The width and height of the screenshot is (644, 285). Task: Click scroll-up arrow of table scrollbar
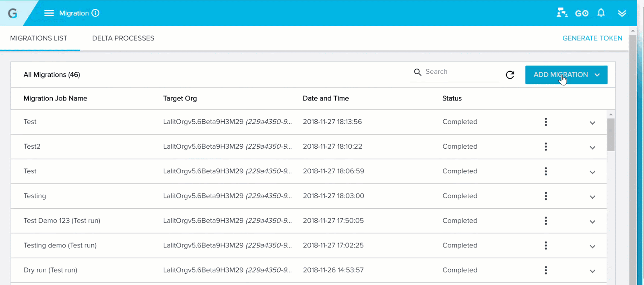[611, 114]
